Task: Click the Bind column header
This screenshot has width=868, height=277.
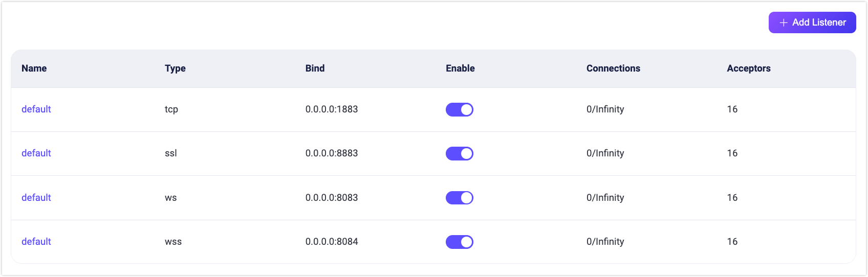Action: tap(315, 68)
